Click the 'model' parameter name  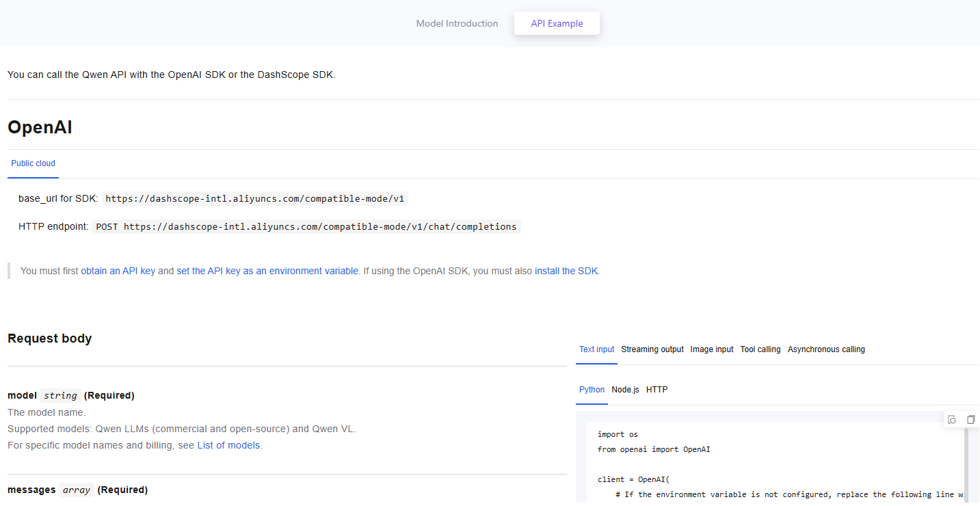pyautogui.click(x=23, y=395)
